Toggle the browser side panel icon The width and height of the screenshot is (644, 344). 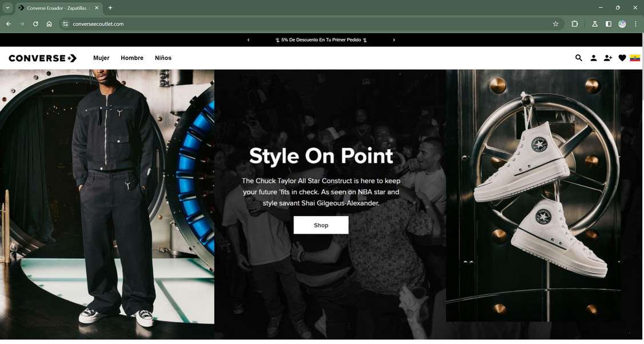(609, 24)
